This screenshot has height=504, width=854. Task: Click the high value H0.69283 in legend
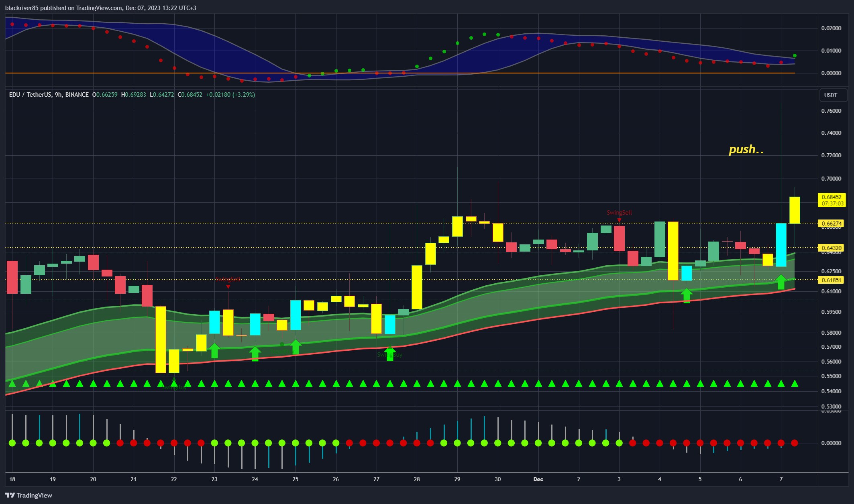134,95
